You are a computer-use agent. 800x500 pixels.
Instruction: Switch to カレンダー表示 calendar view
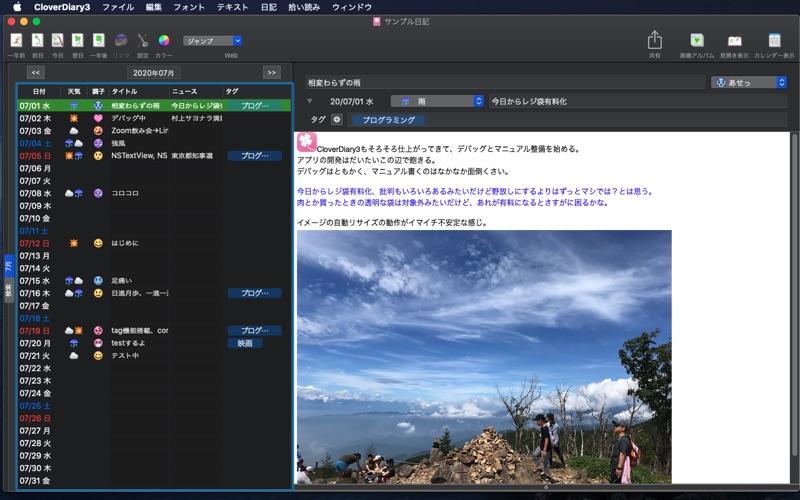click(774, 40)
